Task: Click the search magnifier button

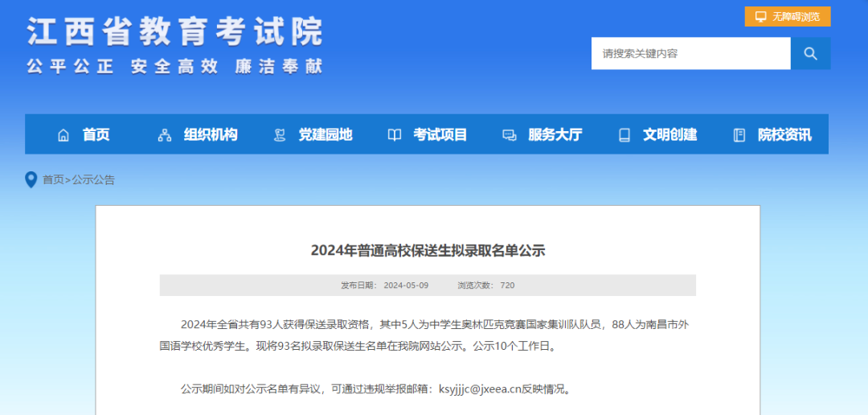Action: tap(810, 53)
